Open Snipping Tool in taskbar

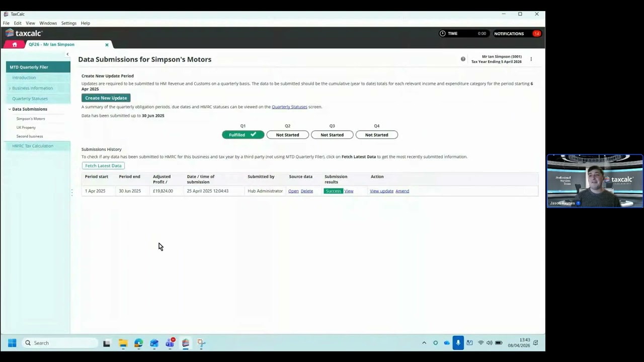201,343
